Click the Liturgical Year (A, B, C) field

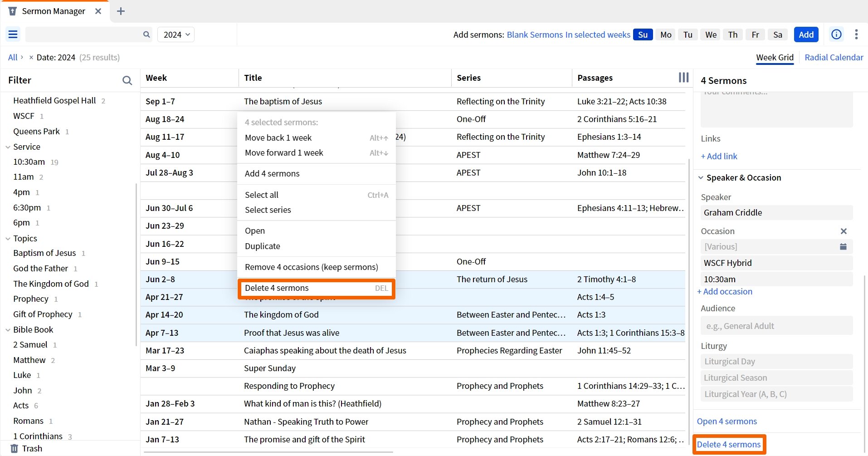776,394
